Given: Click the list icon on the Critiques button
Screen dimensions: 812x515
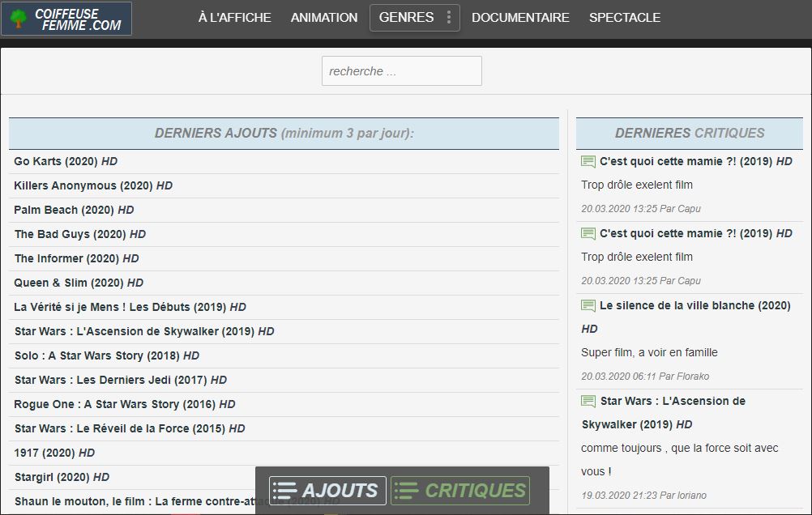Looking at the screenshot, I should (x=407, y=491).
